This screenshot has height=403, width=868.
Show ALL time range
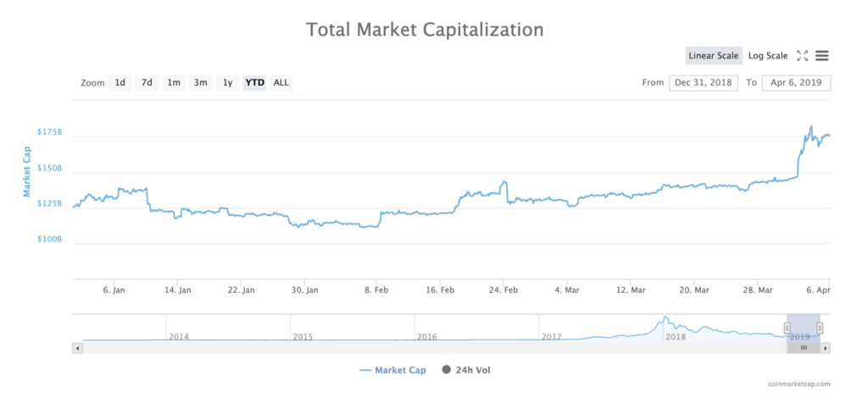click(281, 83)
